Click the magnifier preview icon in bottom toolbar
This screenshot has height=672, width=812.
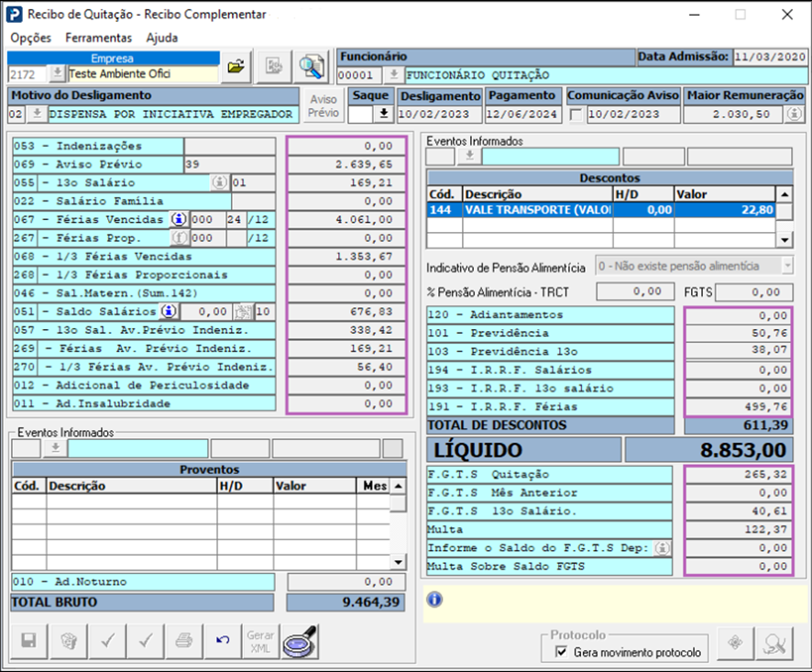[298, 640]
